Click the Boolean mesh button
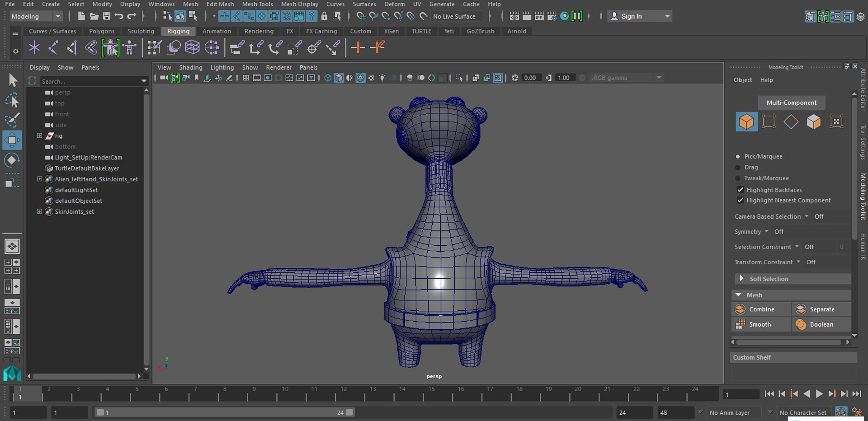868x421 pixels. (822, 324)
